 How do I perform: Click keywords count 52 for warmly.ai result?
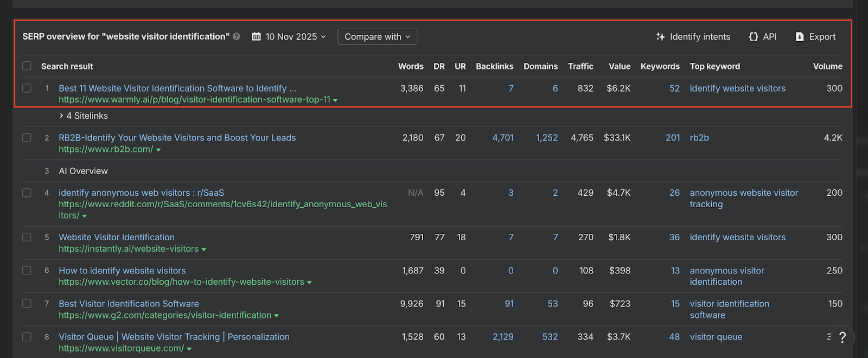[674, 88]
